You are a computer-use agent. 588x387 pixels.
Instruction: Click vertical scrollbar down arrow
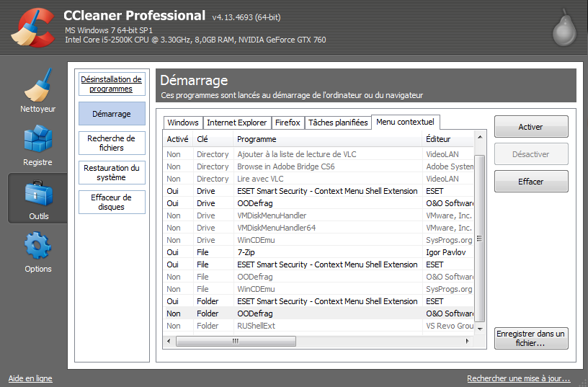480,329
